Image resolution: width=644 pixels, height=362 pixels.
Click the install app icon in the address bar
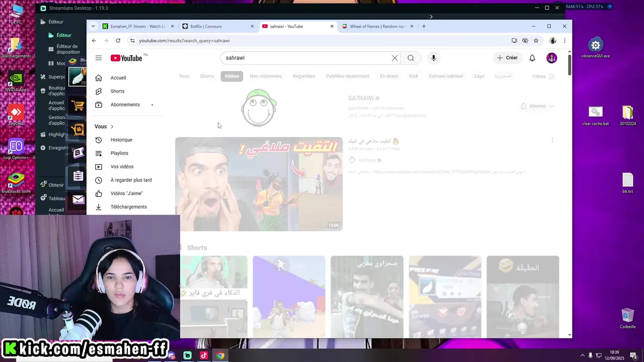pos(514,41)
